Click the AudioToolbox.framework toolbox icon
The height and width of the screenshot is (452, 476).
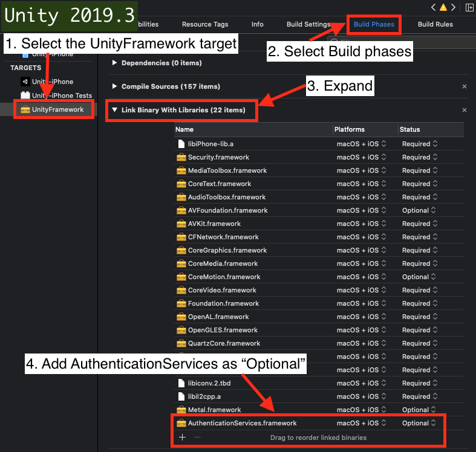pos(181,197)
